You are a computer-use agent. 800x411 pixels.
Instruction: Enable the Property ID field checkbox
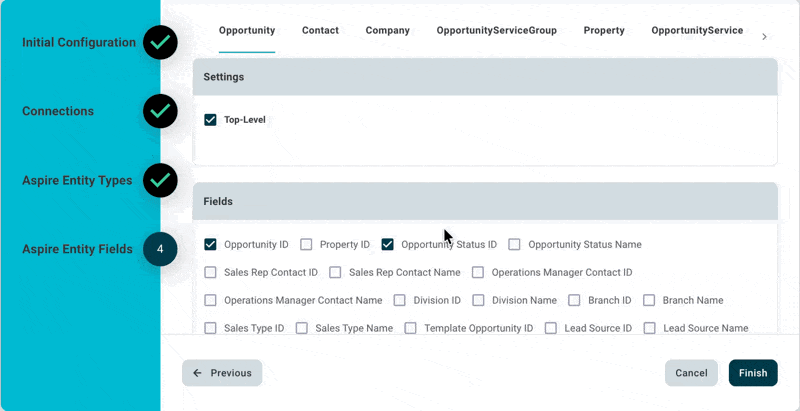[x=306, y=244]
